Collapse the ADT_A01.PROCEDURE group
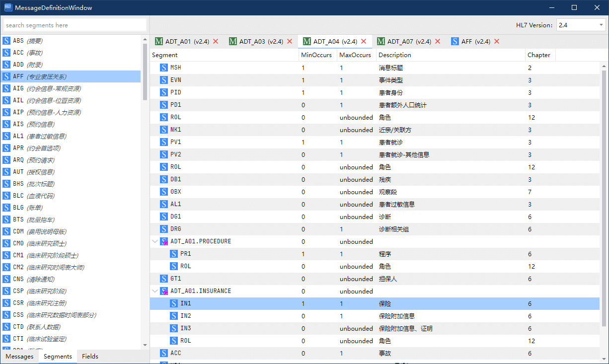This screenshot has height=364, width=609. (x=155, y=242)
